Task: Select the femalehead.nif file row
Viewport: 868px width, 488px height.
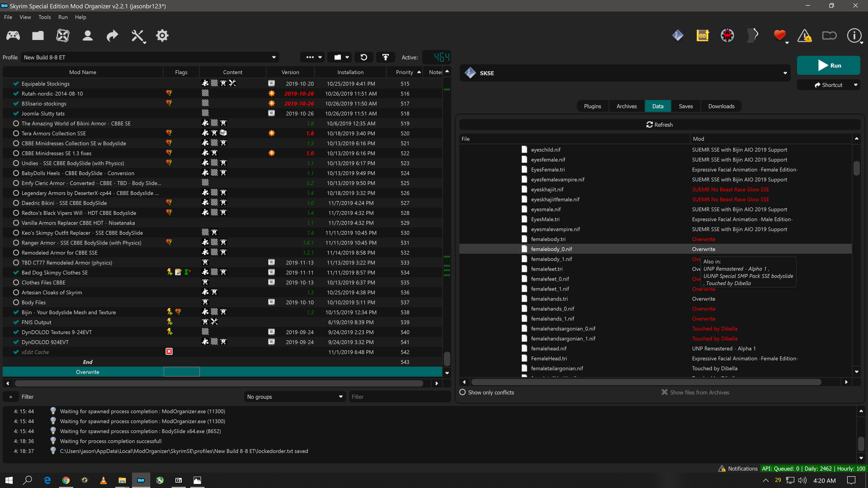Action: [656, 348]
